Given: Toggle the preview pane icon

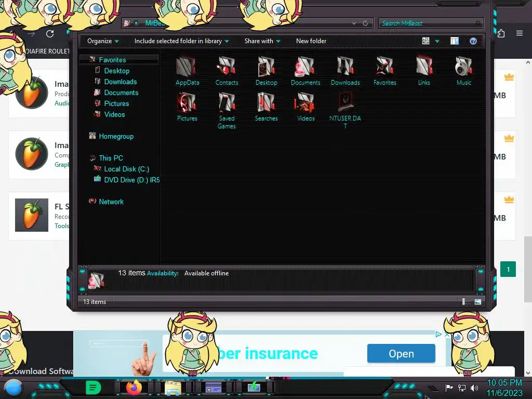Looking at the screenshot, I should point(454,41).
